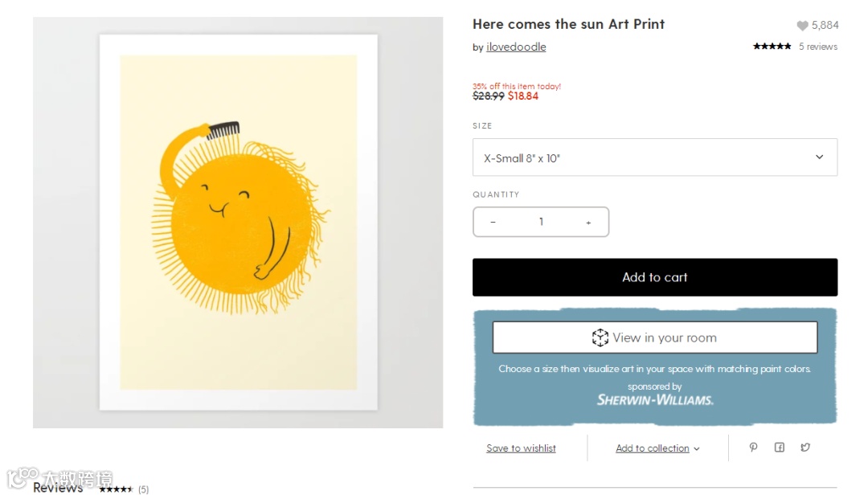Add the art print to cart
868x495 pixels.
[x=654, y=277]
